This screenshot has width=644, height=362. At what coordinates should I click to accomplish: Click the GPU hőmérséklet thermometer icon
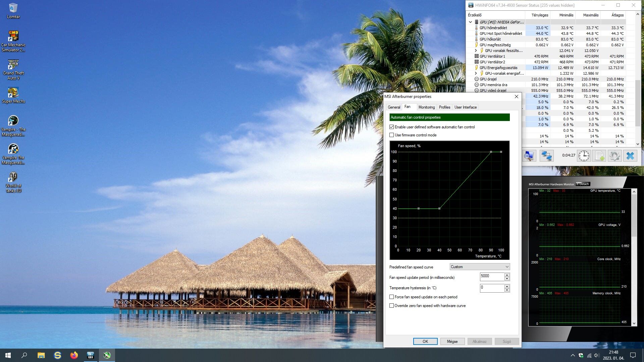pyautogui.click(x=476, y=28)
